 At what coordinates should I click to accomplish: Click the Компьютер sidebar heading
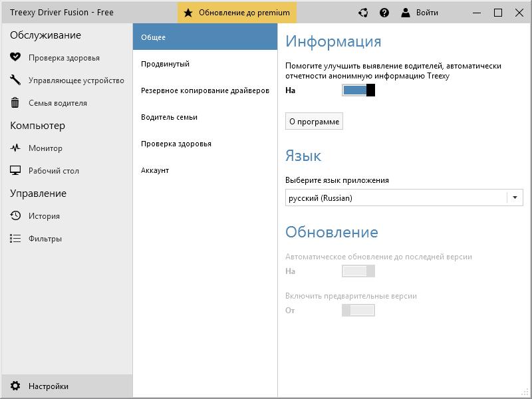(x=38, y=126)
